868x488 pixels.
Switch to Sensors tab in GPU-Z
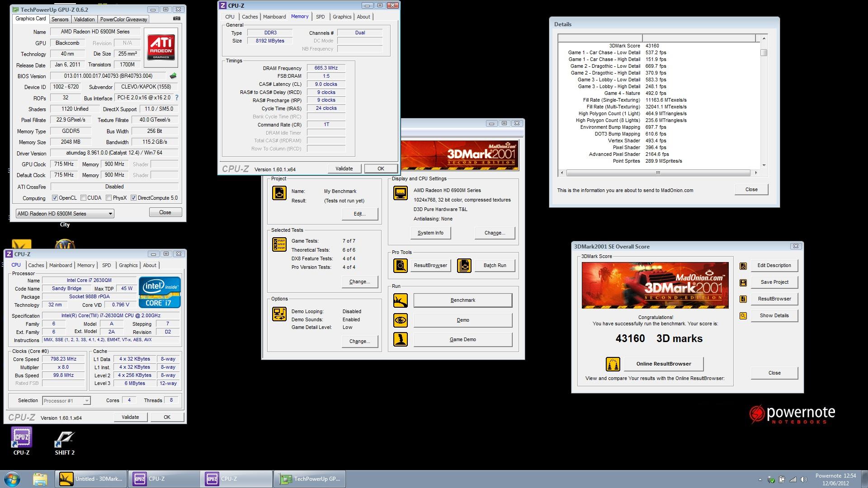[60, 19]
